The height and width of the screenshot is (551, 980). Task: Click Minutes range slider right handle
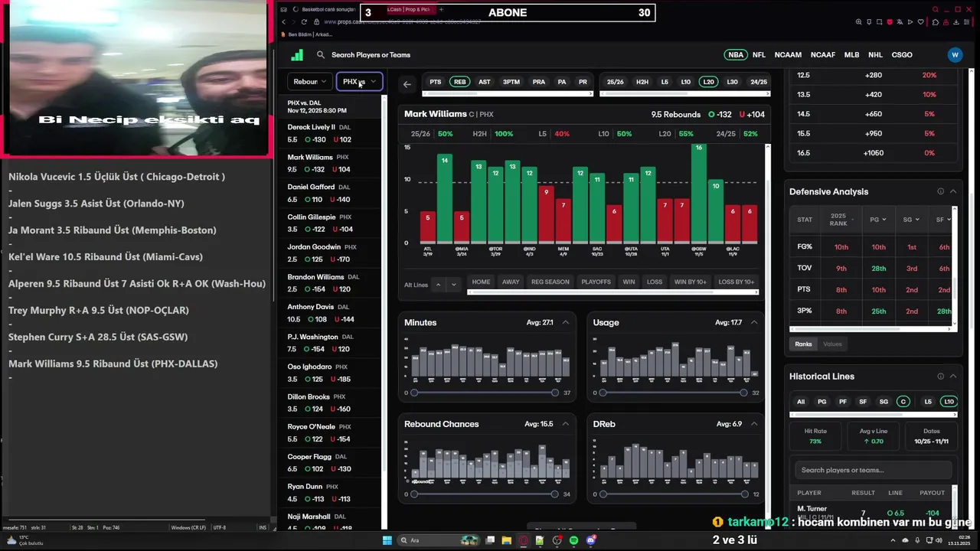tap(555, 393)
